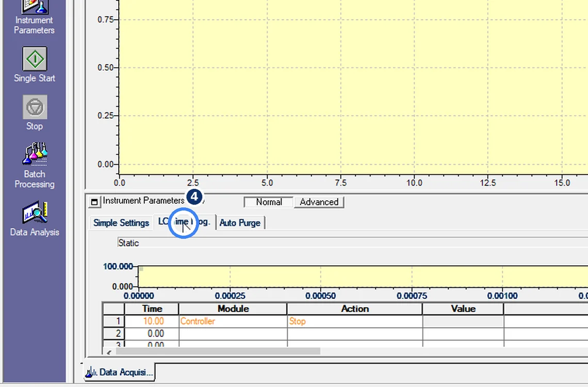Click the Module cell in row 2
The image size is (588, 387).
pyautogui.click(x=233, y=333)
